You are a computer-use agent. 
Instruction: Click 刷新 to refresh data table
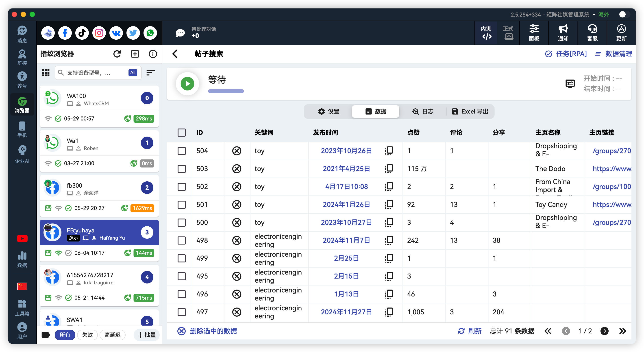(470, 331)
